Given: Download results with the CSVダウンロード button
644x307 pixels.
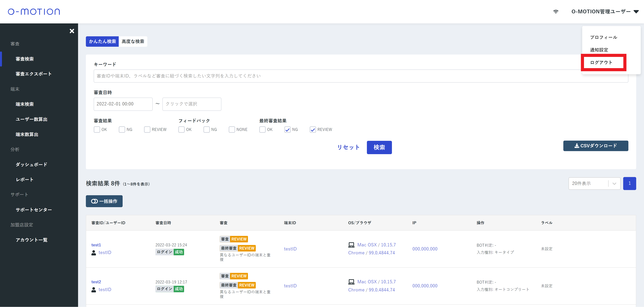Looking at the screenshot, I should coord(596,146).
